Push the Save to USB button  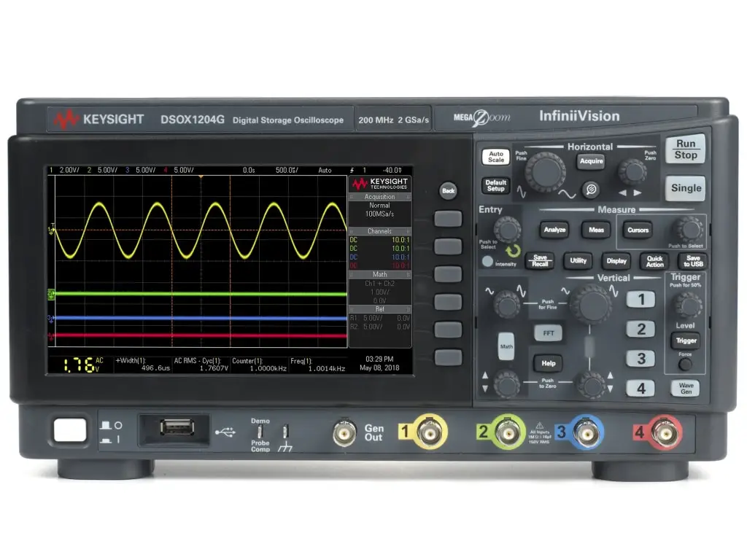[693, 261]
